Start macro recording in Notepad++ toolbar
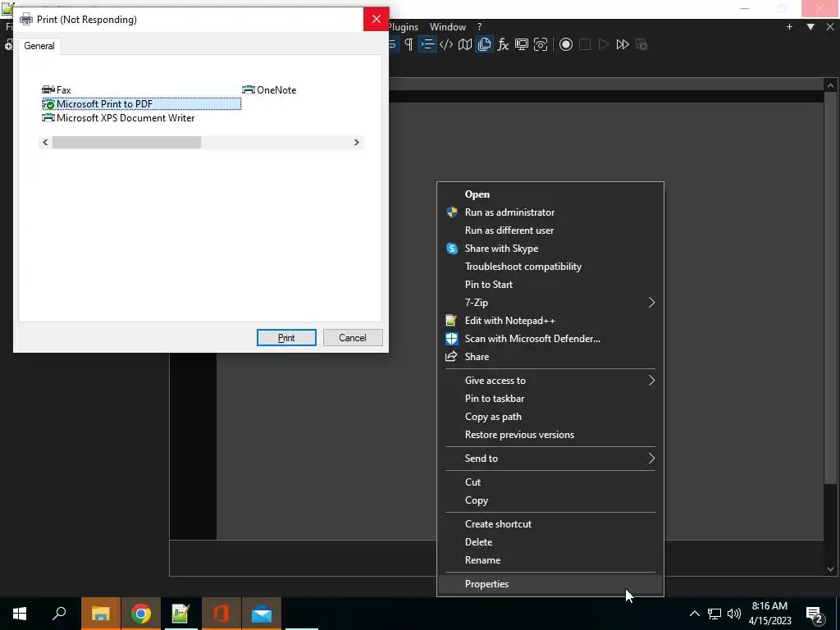 coord(566,44)
